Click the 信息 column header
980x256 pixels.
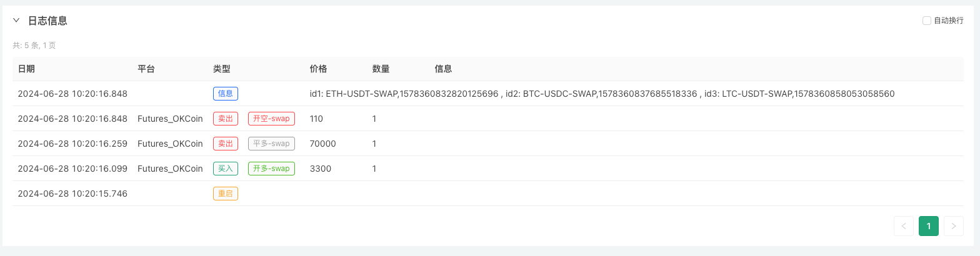[443, 69]
